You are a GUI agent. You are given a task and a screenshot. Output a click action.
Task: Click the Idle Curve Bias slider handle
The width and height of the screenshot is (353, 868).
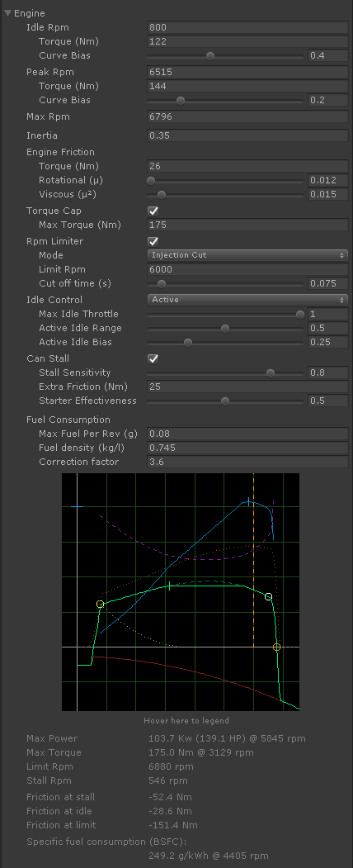[x=210, y=55]
